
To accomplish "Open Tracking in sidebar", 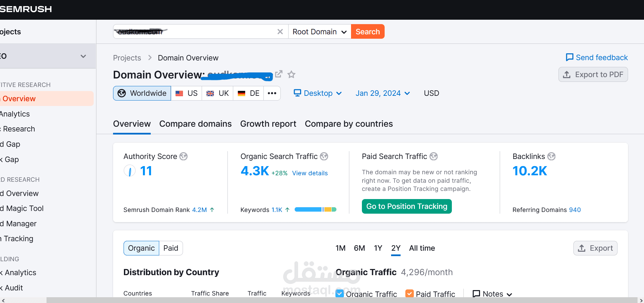I will [17, 238].
